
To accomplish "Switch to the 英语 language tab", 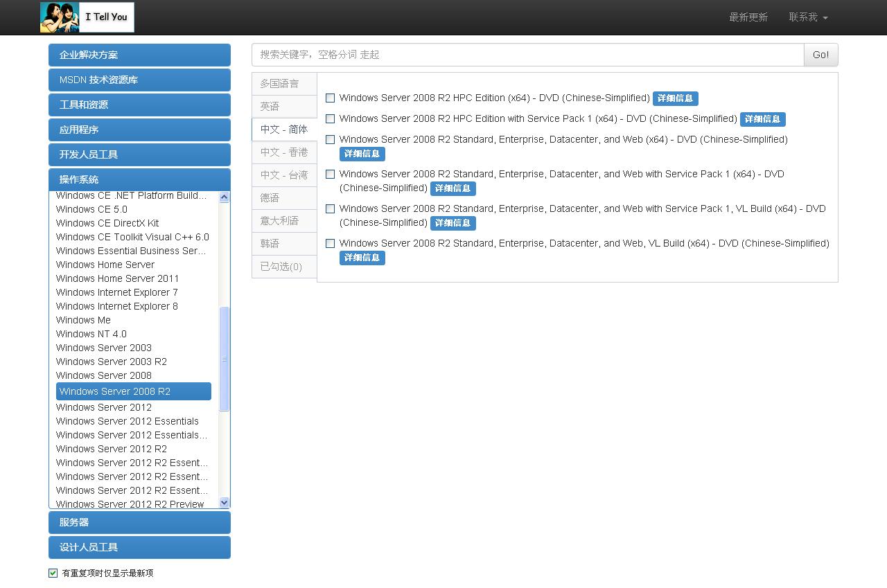I will [x=284, y=107].
